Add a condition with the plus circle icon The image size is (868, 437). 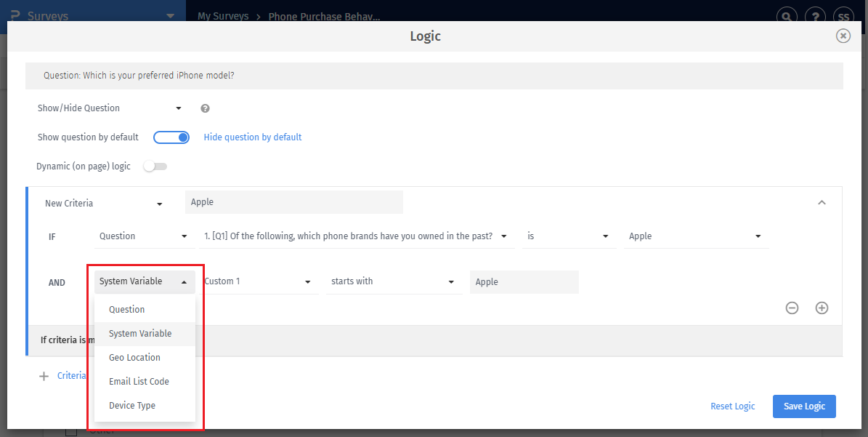pyautogui.click(x=822, y=308)
